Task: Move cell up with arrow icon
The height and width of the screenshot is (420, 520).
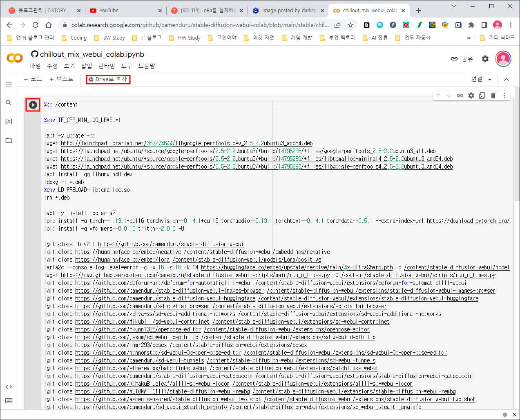Action: click(438, 96)
